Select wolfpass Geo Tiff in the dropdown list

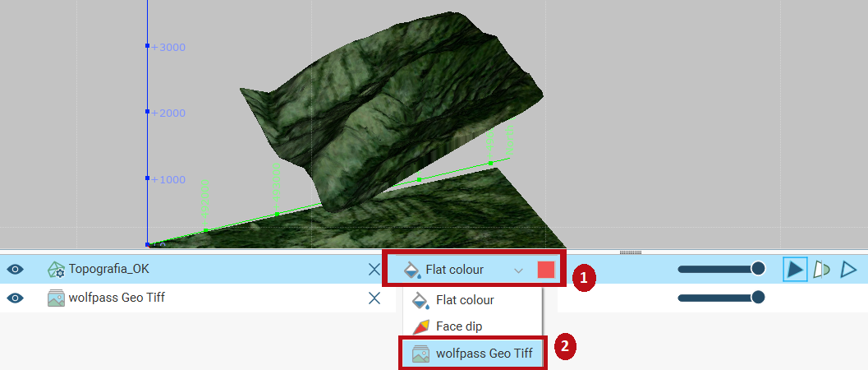click(x=484, y=354)
